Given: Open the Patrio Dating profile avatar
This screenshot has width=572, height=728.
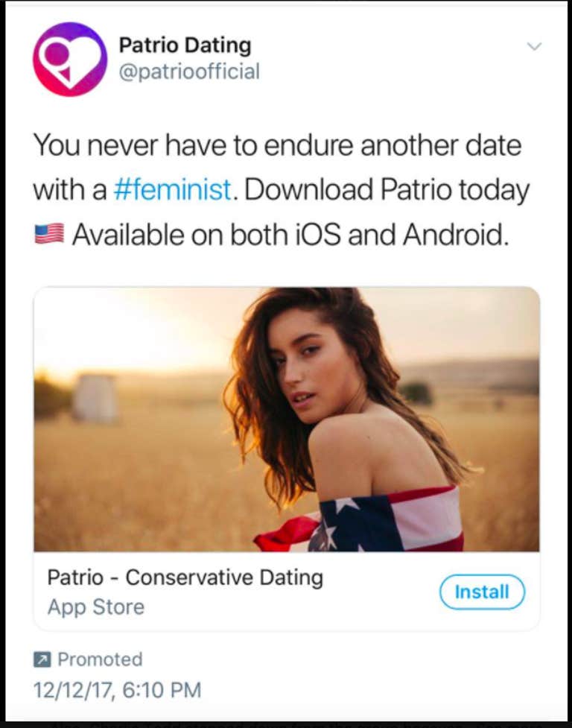Looking at the screenshot, I should click(70, 59).
